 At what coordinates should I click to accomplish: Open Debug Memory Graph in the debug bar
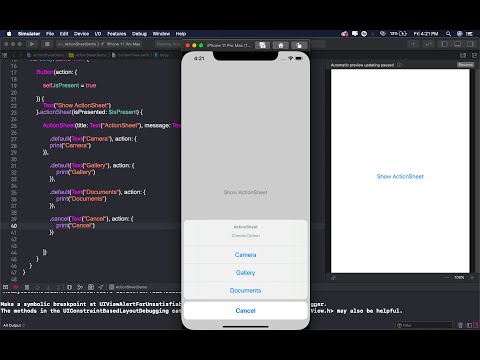click(x=80, y=287)
